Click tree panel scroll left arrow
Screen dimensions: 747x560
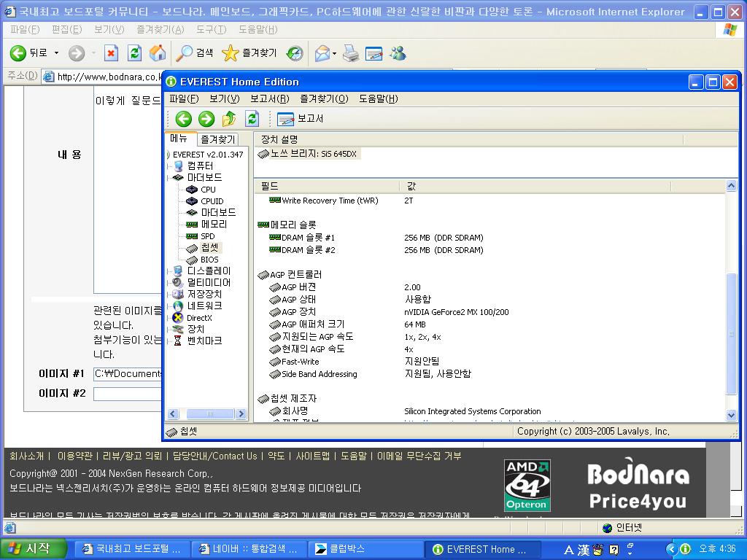click(173, 414)
